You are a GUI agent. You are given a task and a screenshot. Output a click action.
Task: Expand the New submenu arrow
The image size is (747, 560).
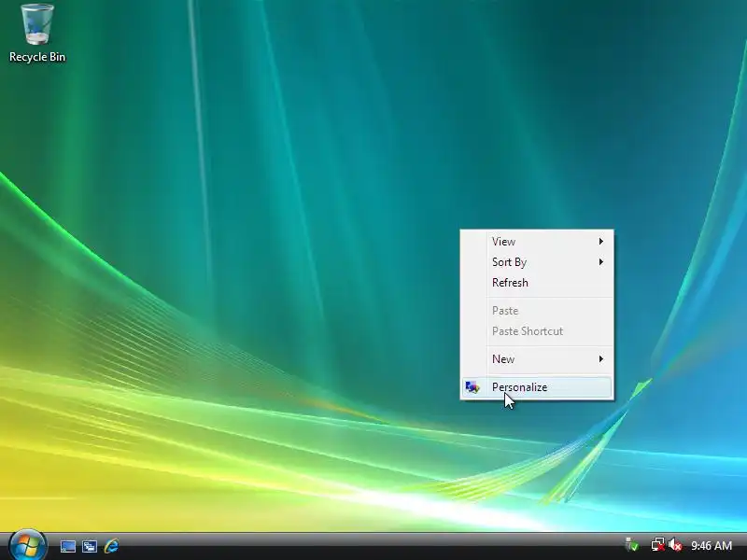(x=601, y=359)
